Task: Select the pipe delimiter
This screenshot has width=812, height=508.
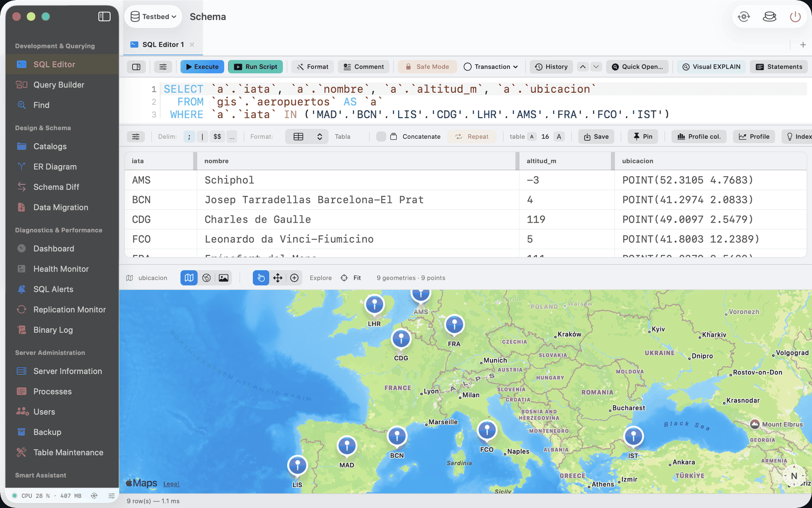Action: click(x=202, y=136)
